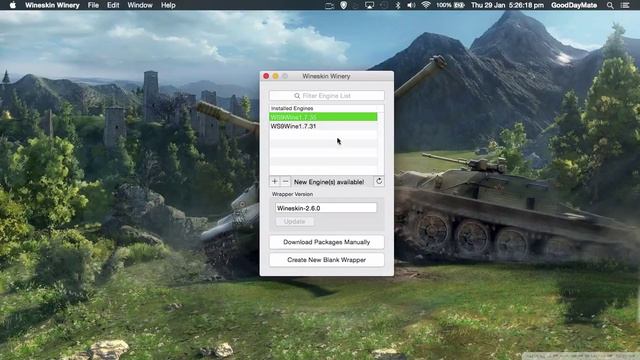The height and width of the screenshot is (360, 640).
Task: Select the WS9Wine1.7.31 engine row
Action: coord(323,126)
